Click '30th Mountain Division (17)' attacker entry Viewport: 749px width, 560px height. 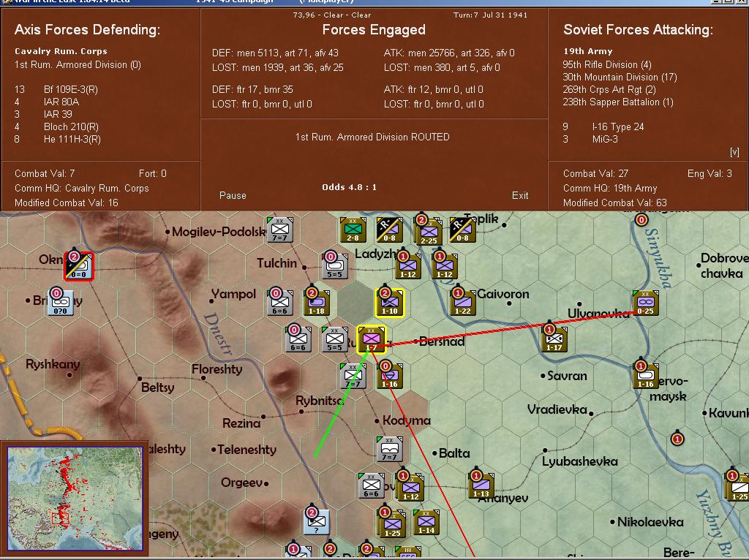pos(620,77)
